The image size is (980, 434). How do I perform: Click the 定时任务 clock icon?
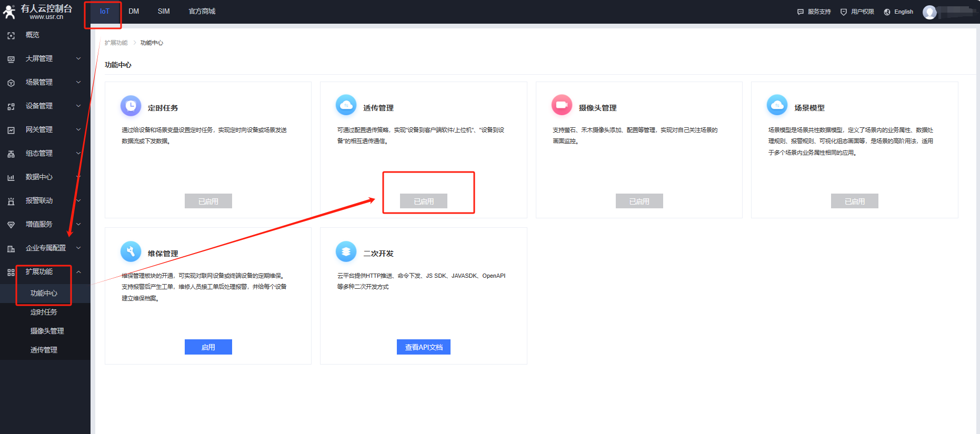tap(131, 106)
